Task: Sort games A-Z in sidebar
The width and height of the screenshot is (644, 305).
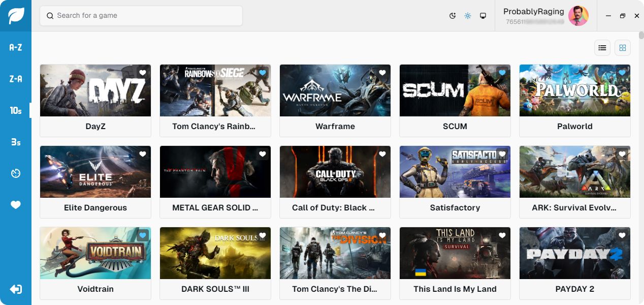Action: (16, 47)
